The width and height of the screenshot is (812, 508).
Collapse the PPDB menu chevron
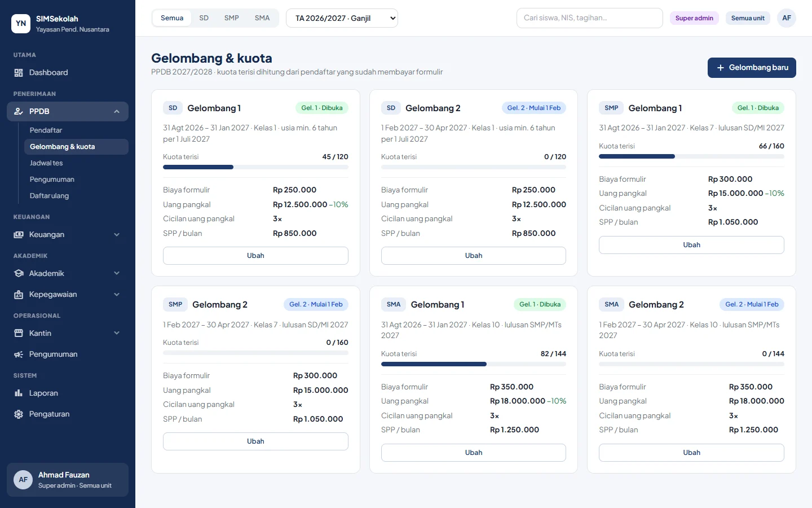coord(117,112)
